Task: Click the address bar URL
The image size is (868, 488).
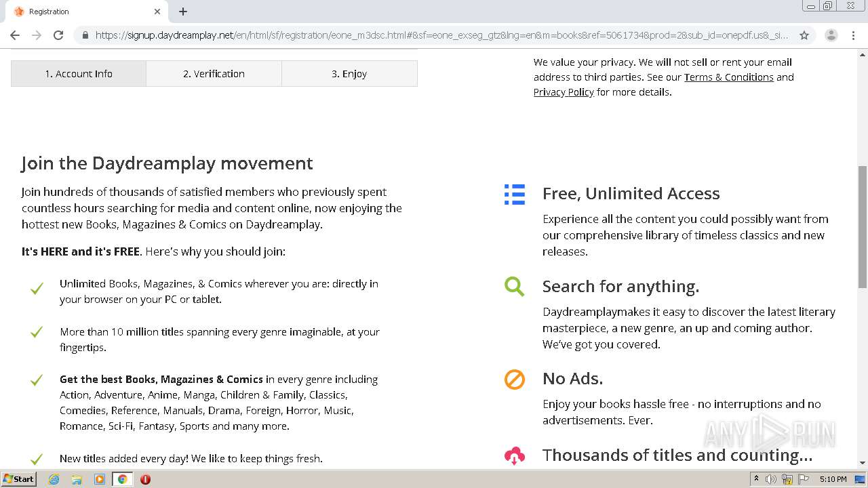Action: pyautogui.click(x=441, y=35)
